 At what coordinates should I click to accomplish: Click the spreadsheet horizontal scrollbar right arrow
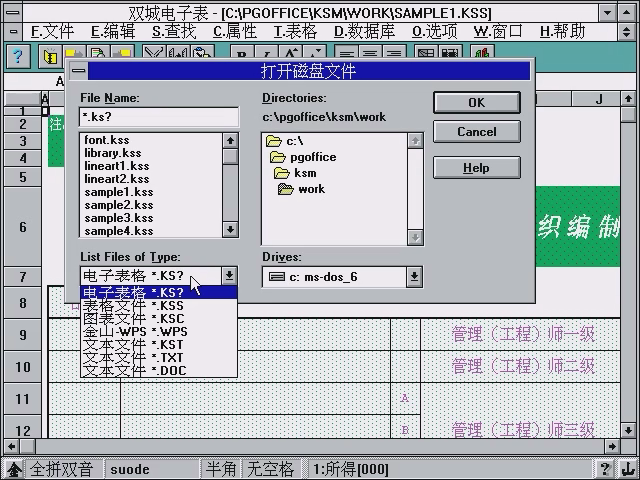tap(611, 446)
